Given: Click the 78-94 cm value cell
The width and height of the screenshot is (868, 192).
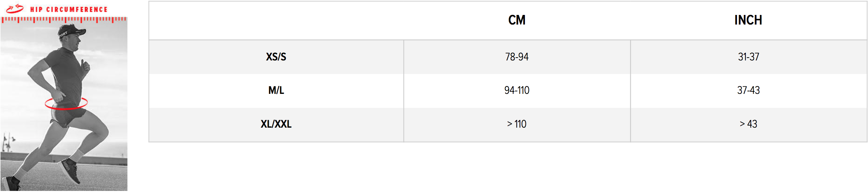Looking at the screenshot, I should tap(517, 57).
